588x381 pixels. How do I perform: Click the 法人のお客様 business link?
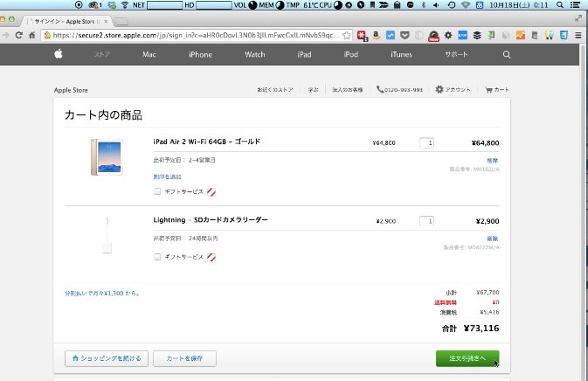(347, 90)
